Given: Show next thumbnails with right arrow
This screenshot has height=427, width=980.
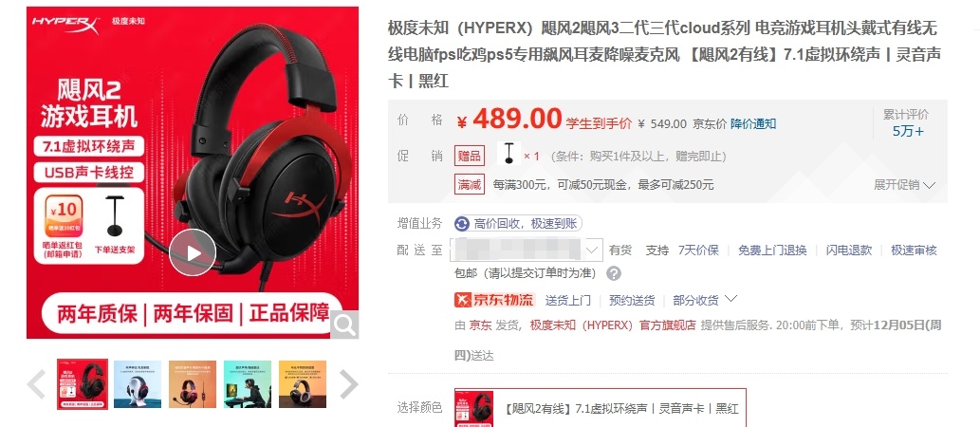Looking at the screenshot, I should [x=348, y=384].
